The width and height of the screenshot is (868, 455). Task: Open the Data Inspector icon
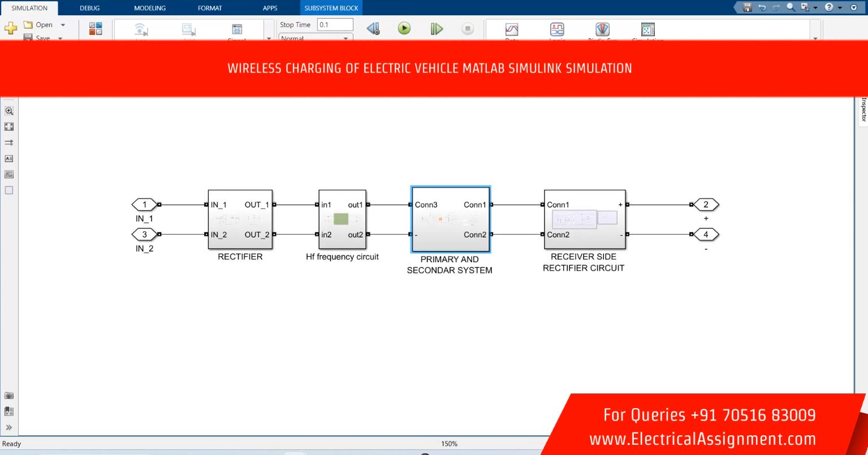(511, 29)
